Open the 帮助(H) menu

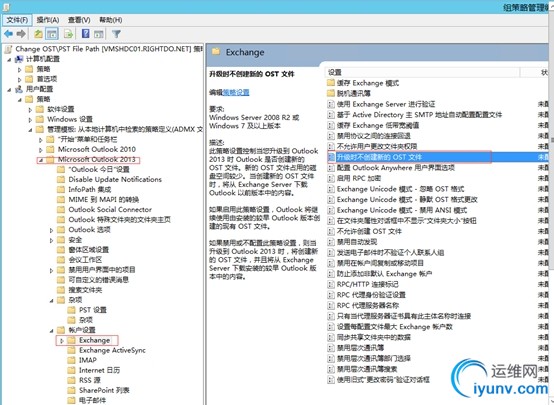point(111,20)
